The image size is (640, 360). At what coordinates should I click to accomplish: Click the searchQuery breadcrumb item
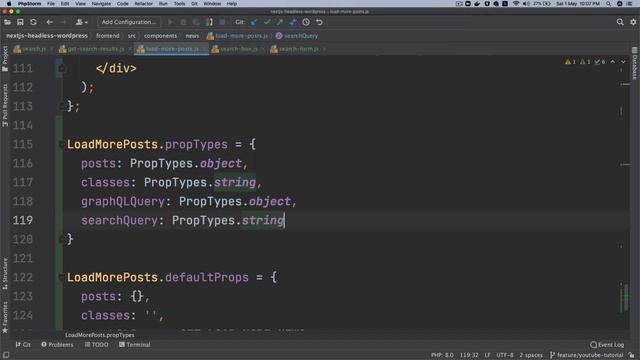coord(297,36)
